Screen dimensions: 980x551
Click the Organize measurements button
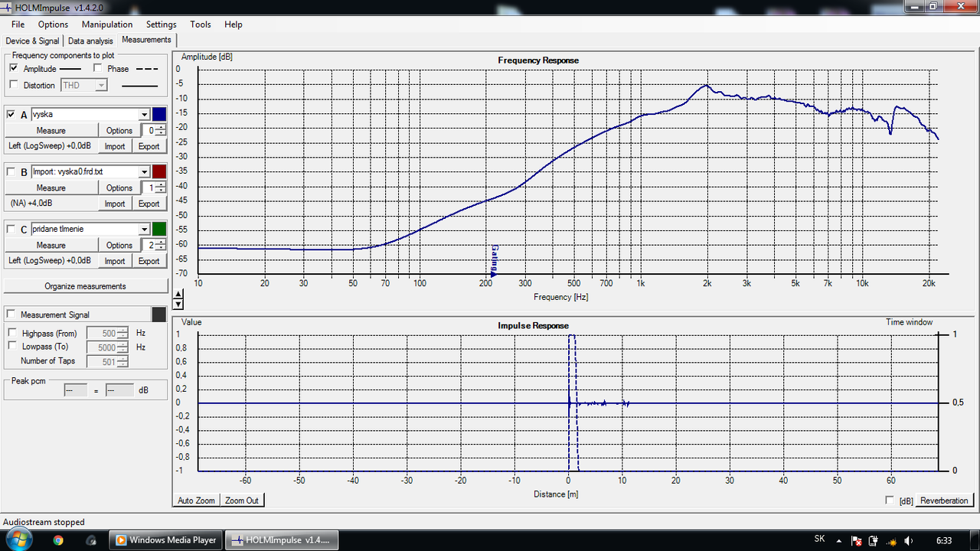pyautogui.click(x=85, y=286)
